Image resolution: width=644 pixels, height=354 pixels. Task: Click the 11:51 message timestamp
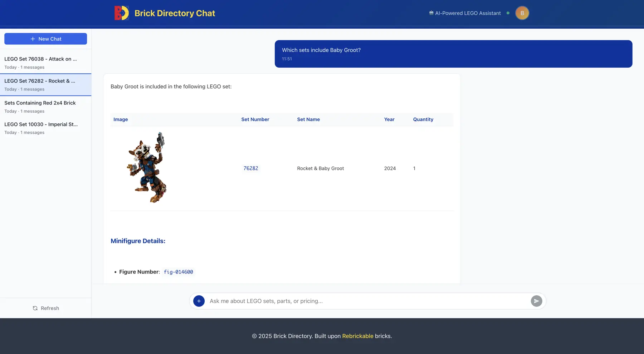[x=287, y=59]
